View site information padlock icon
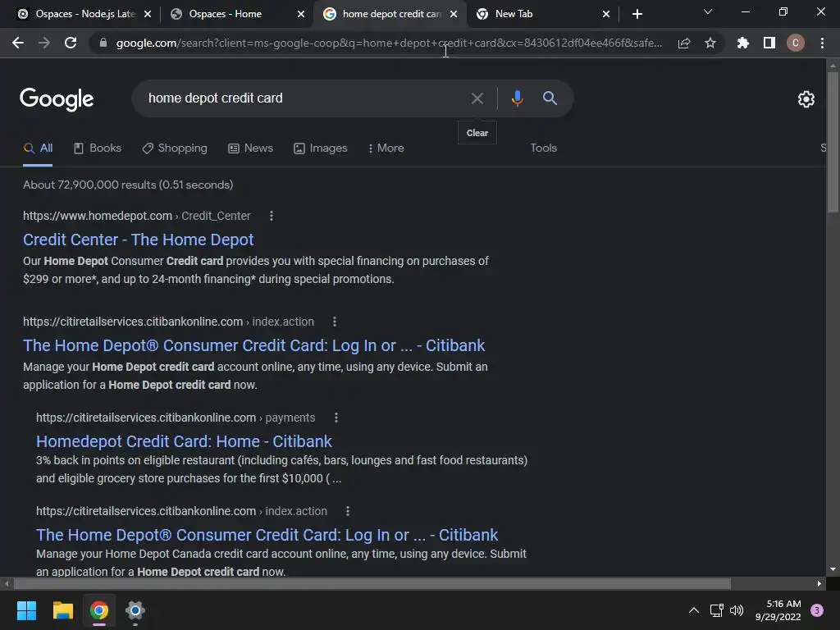Viewport: 840px width, 630px height. pyautogui.click(x=103, y=43)
